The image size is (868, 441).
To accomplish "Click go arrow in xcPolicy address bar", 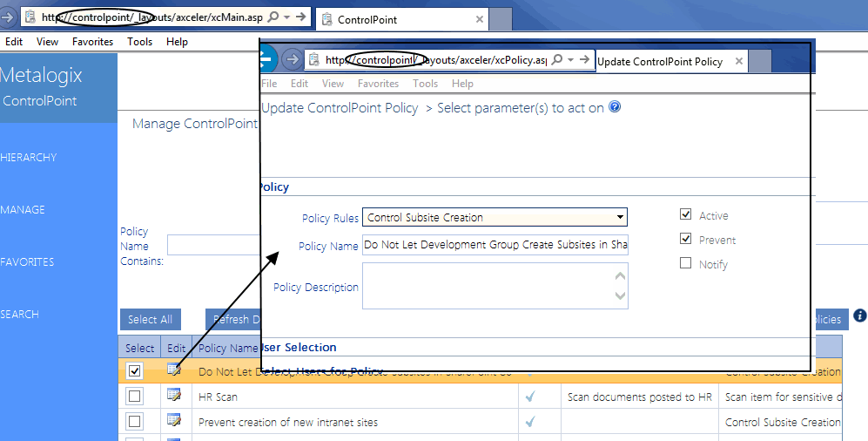I will click(584, 59).
